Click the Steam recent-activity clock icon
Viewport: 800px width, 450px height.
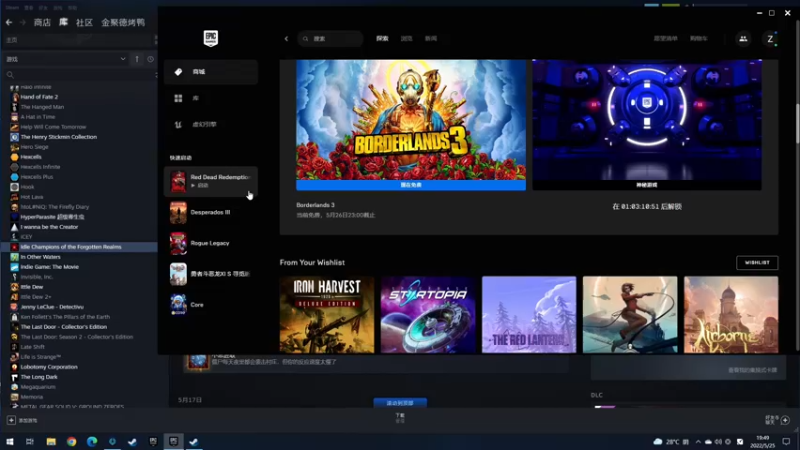click(x=151, y=59)
